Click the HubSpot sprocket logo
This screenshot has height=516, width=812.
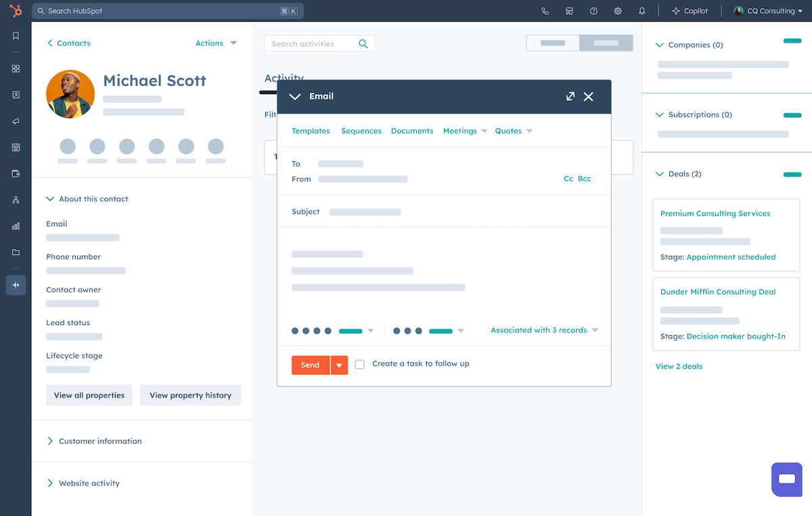click(x=16, y=11)
